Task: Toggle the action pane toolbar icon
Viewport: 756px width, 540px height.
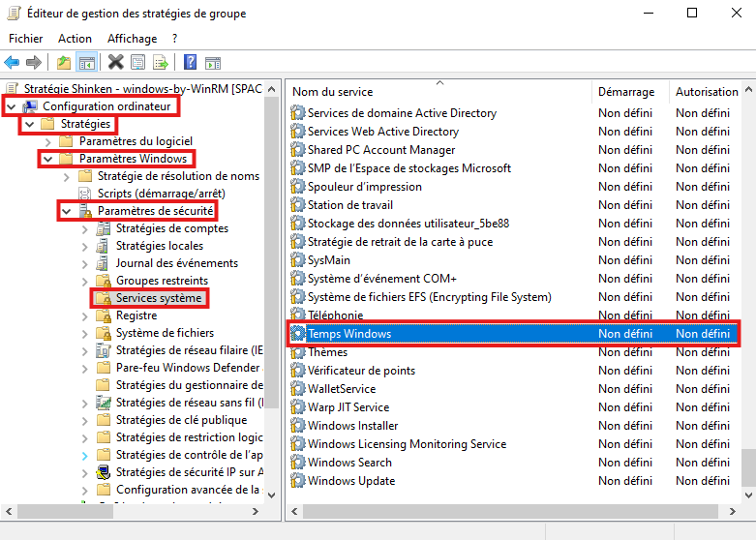Action: pyautogui.click(x=213, y=63)
